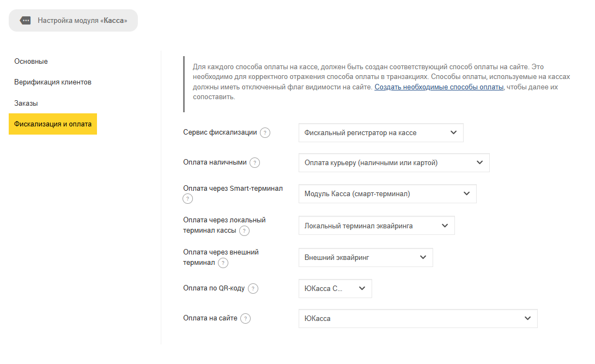The image size is (595, 364).
Task: Click the Оплата через Smart-терминал label
Action: pyautogui.click(x=233, y=188)
